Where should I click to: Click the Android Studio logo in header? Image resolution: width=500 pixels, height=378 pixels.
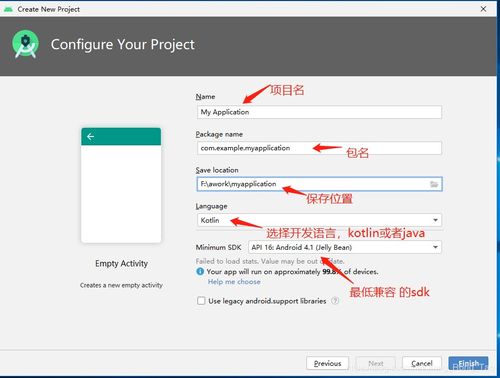coord(25,44)
